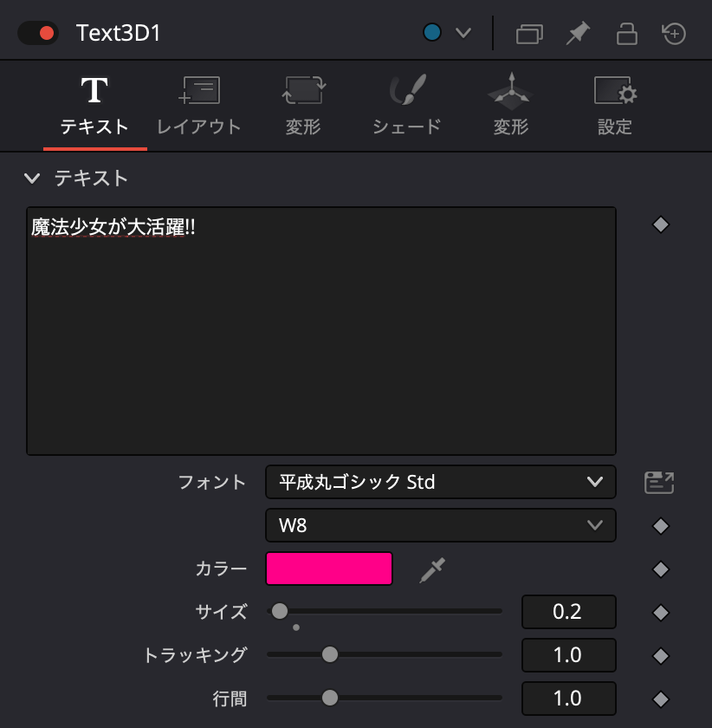Click the フォント label

(212, 482)
